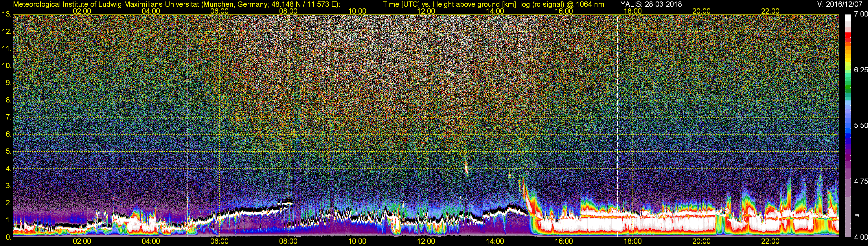Image resolution: width=868 pixels, height=246 pixels.
Task: Click the 06:00 label on the top time axis
Action: click(219, 11)
